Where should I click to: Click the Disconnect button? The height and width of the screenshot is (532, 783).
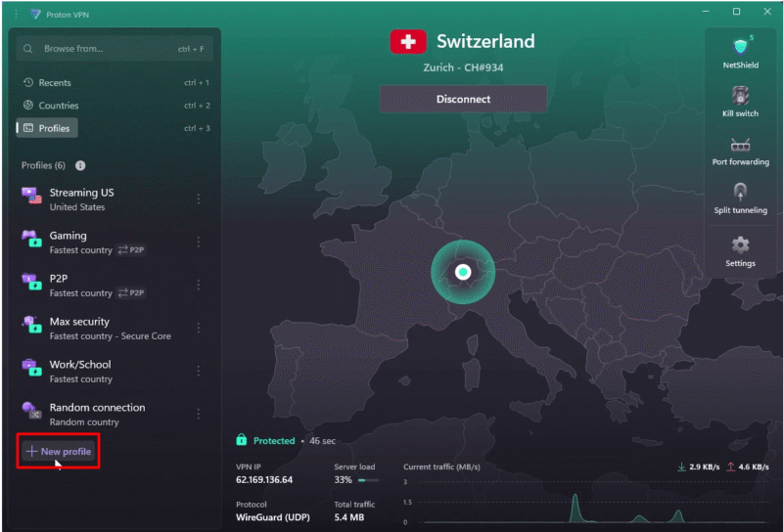tap(463, 99)
